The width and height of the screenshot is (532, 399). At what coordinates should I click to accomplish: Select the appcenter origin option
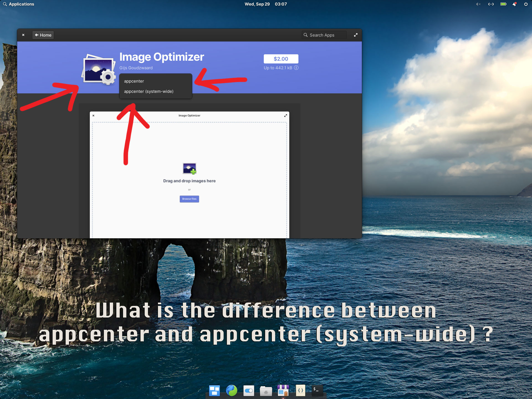pos(134,81)
